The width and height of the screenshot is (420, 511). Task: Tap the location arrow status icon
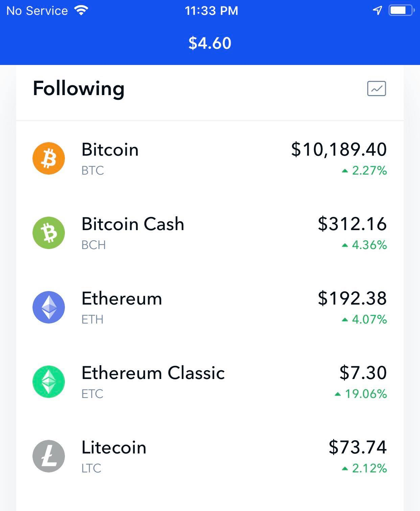pos(377,10)
